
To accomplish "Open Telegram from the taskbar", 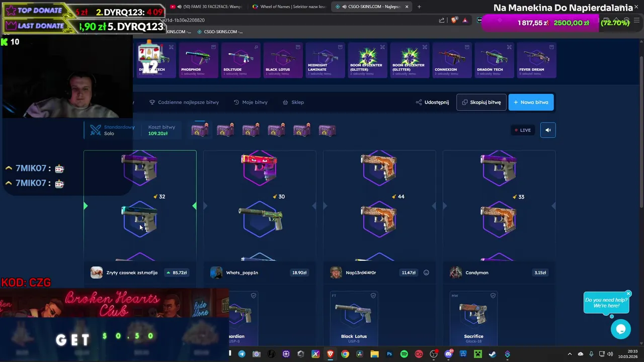I will (242, 354).
